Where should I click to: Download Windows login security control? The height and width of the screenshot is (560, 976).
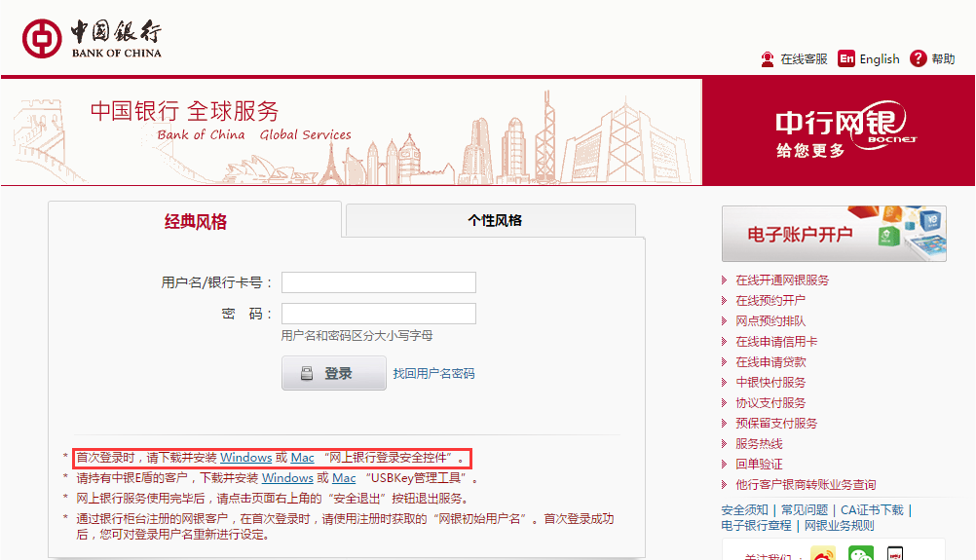245,457
